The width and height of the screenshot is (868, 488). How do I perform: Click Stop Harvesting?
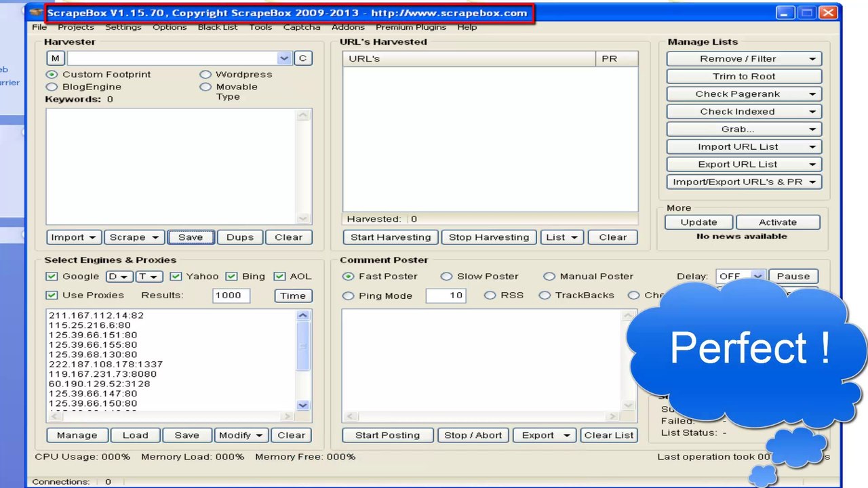pos(489,237)
